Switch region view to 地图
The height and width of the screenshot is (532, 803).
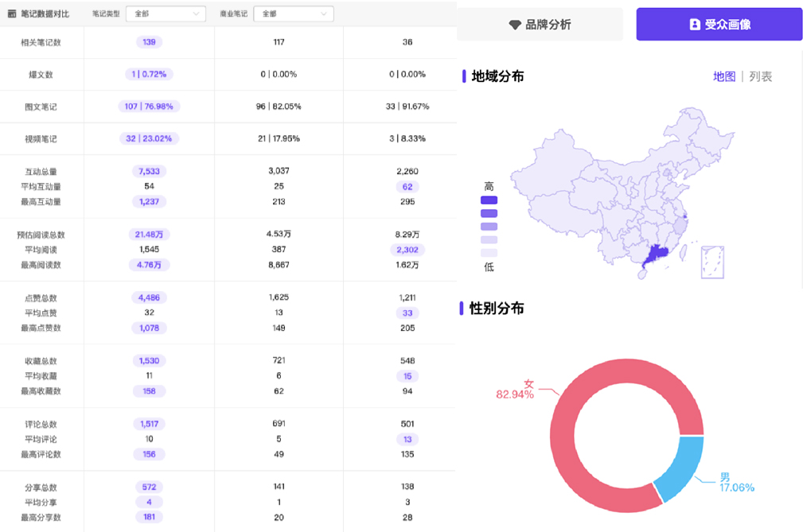click(724, 76)
